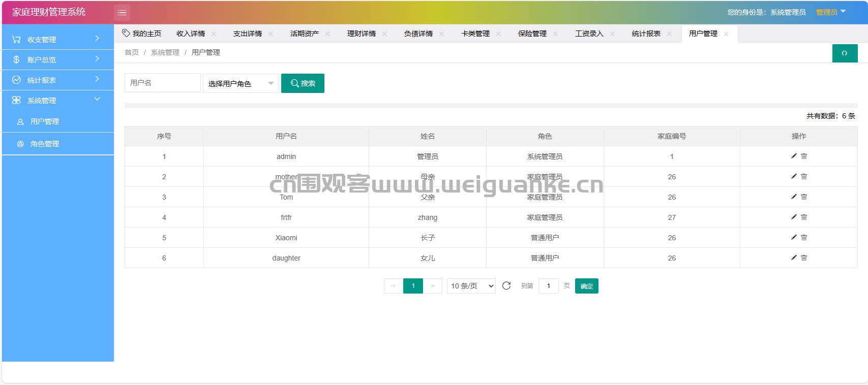Close the 卡类管理 tab
This screenshot has width=868, height=385.
tap(498, 34)
